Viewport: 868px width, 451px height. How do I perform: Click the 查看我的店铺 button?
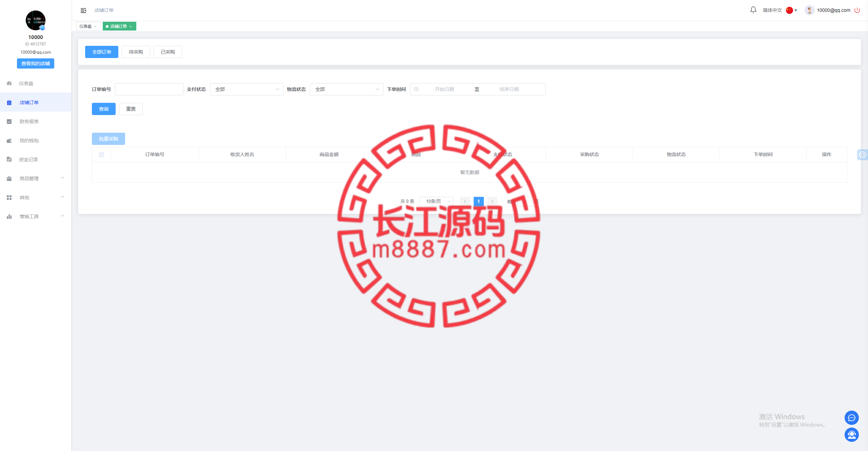36,63
